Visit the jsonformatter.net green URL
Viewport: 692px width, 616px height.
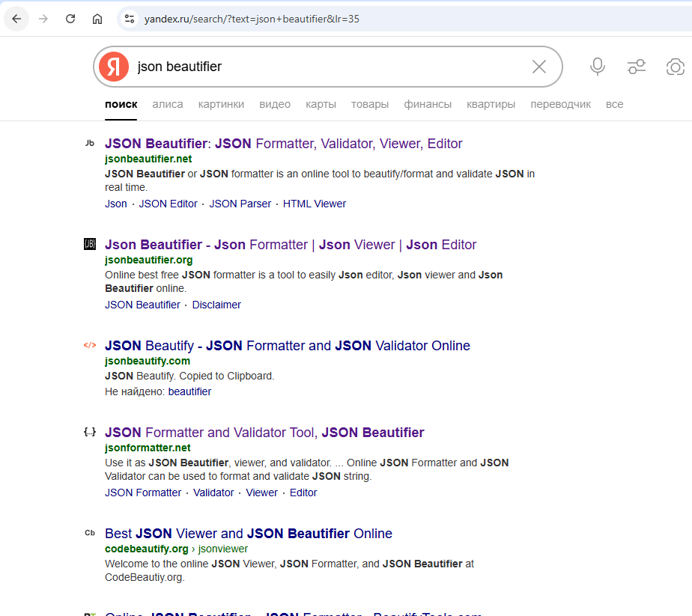point(148,448)
